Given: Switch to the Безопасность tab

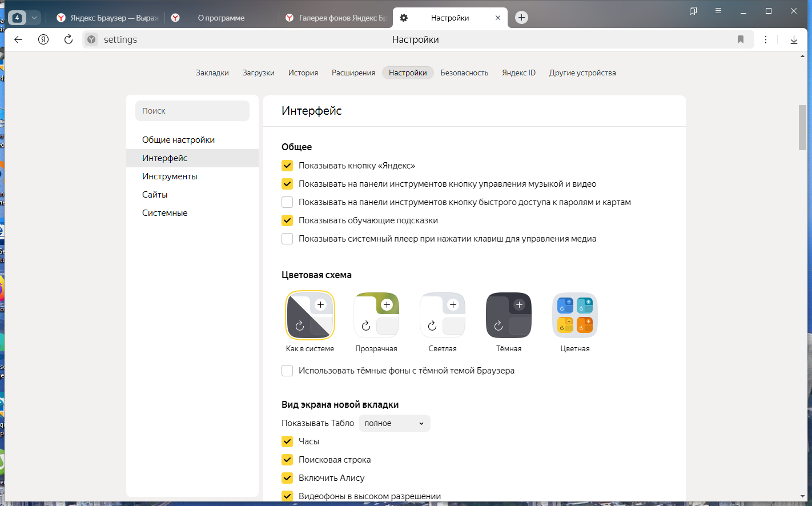Looking at the screenshot, I should pyautogui.click(x=464, y=73).
